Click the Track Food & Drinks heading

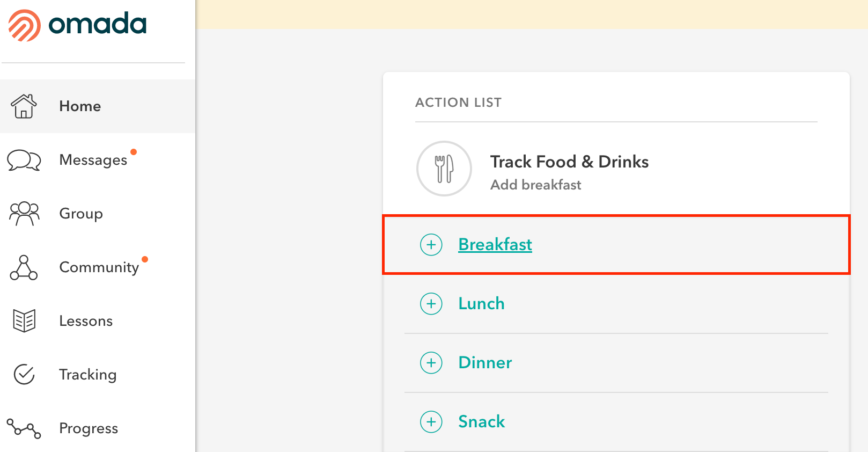point(570,162)
